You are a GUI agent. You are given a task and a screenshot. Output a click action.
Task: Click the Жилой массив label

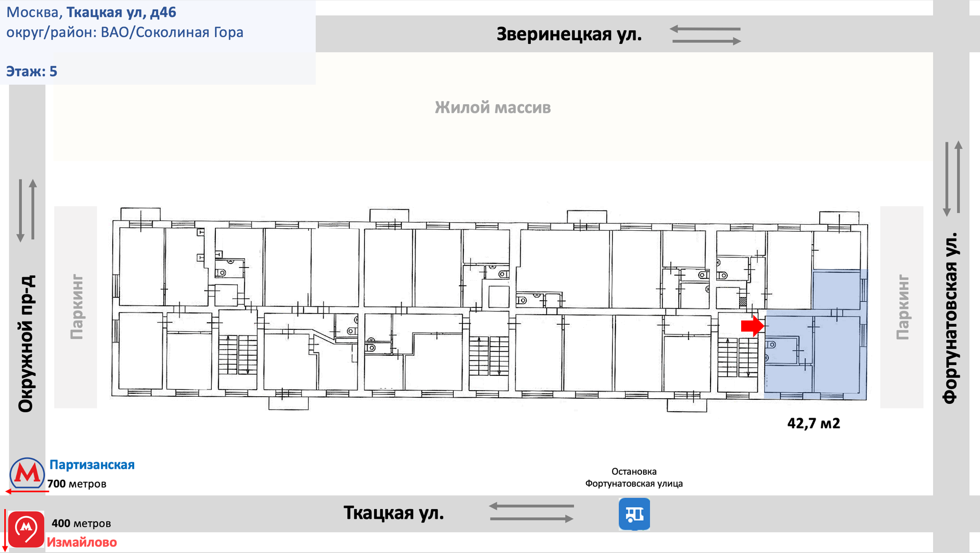click(x=493, y=108)
